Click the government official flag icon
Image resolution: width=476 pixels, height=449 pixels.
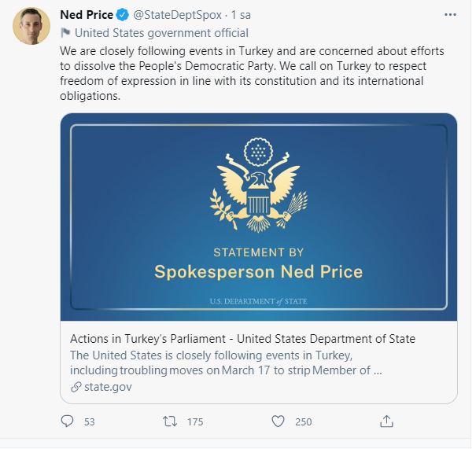65,33
